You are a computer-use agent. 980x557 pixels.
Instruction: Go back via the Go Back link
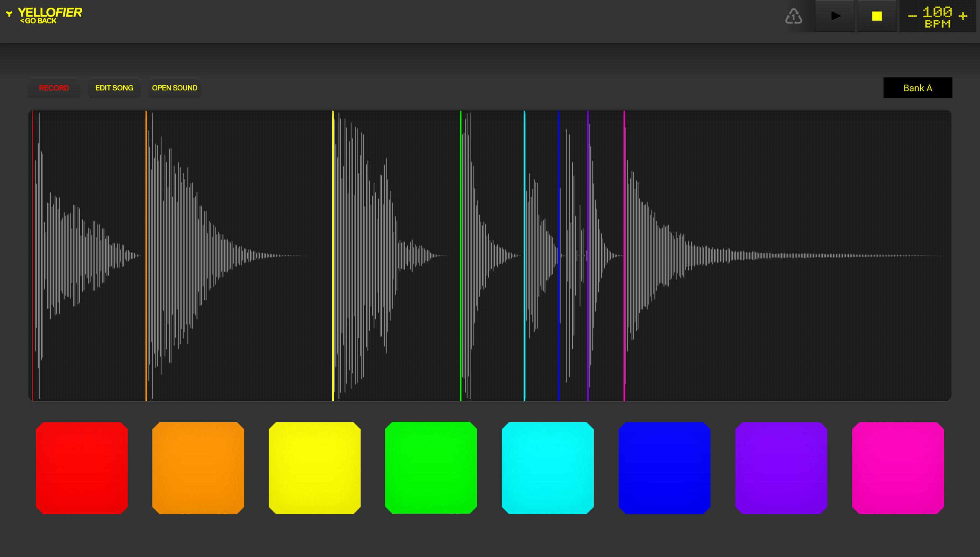point(38,21)
